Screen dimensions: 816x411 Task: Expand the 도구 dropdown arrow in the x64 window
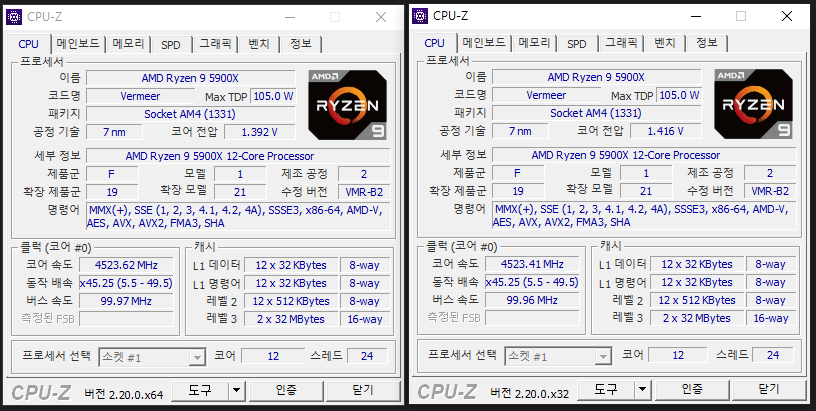(x=237, y=391)
